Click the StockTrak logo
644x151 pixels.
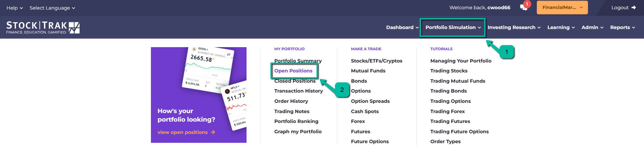(43, 27)
